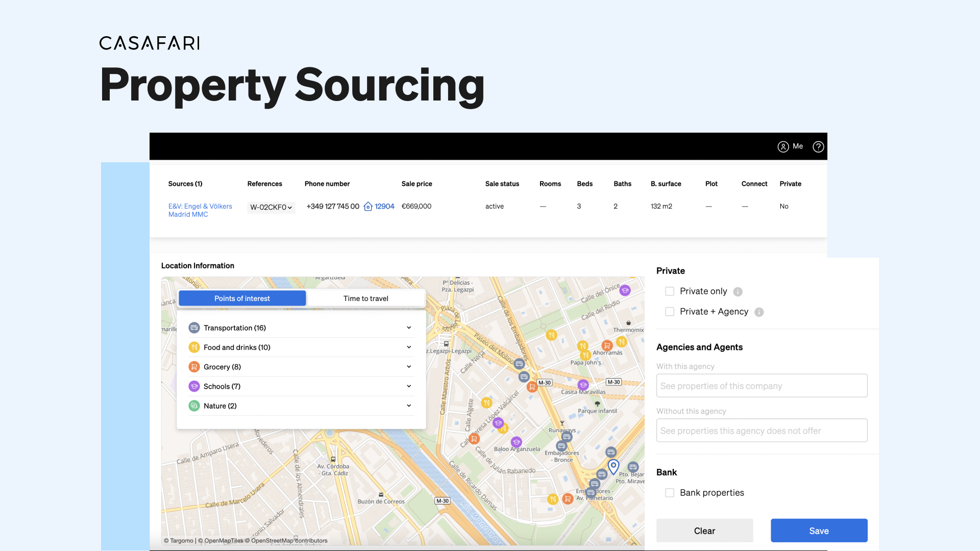The image size is (980, 551).
Task: Click the active sale status value
Action: pyautogui.click(x=495, y=206)
